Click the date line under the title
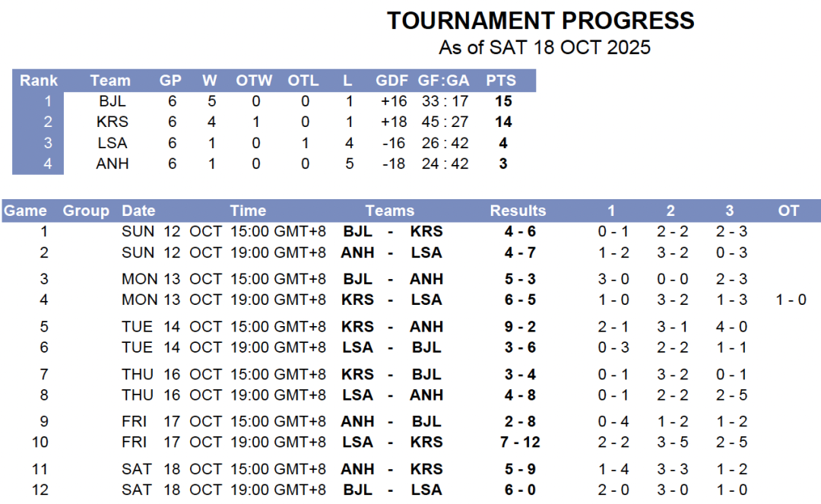This screenshot has height=504, width=821. pos(544,47)
